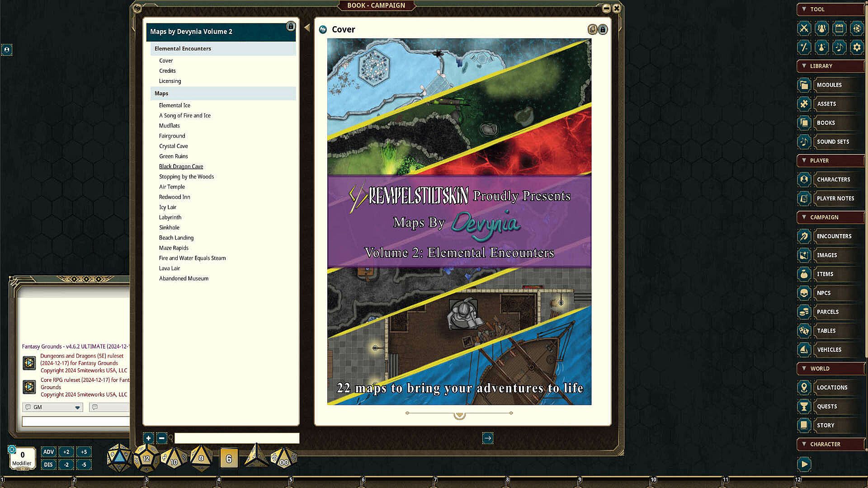Click the page slider below the cover

[x=459, y=413]
